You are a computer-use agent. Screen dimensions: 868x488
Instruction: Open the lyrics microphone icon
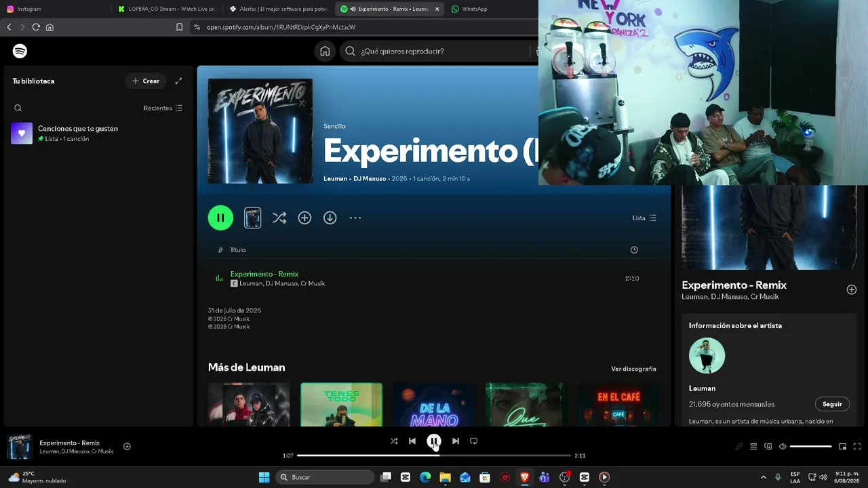[x=739, y=447]
